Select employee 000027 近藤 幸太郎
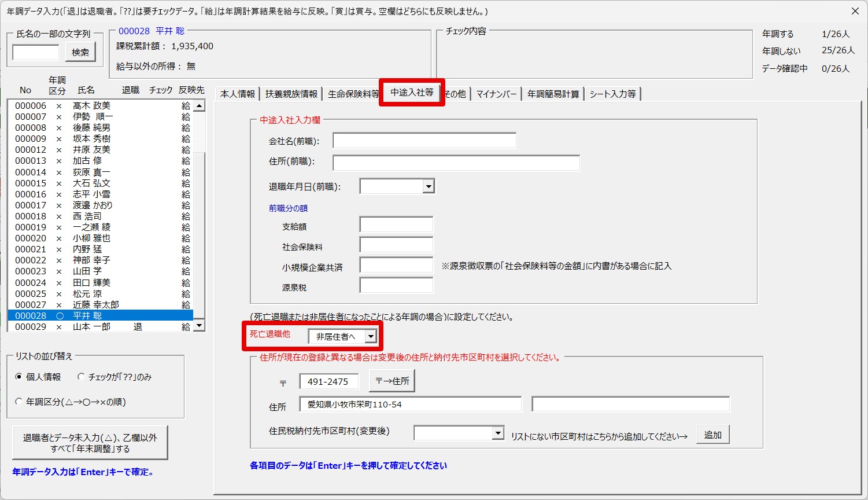Screen dimensions: 868x500 [x=100, y=304]
